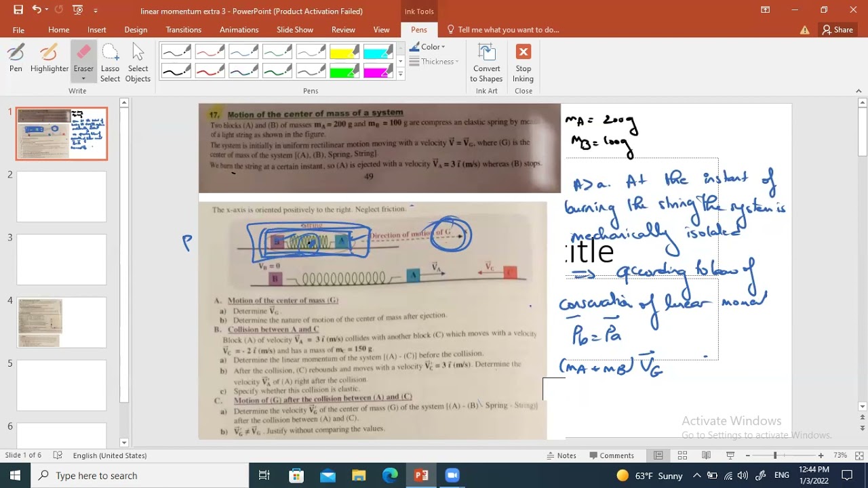868x488 pixels.
Task: Toggle Notes pane in status bar
Action: point(562,455)
